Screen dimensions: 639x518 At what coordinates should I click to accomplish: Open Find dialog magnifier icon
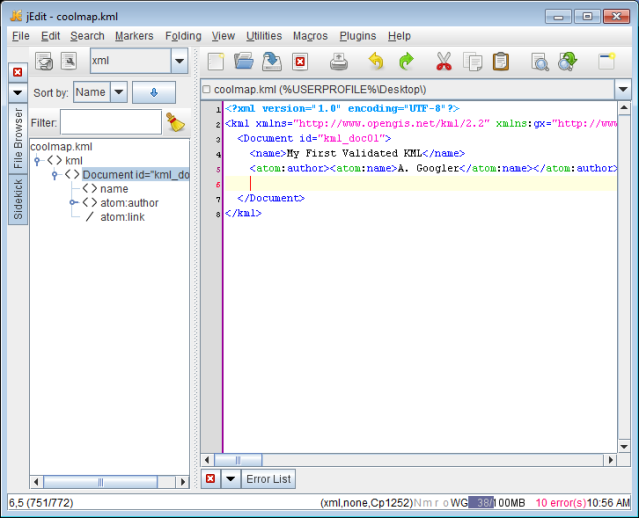[540, 62]
